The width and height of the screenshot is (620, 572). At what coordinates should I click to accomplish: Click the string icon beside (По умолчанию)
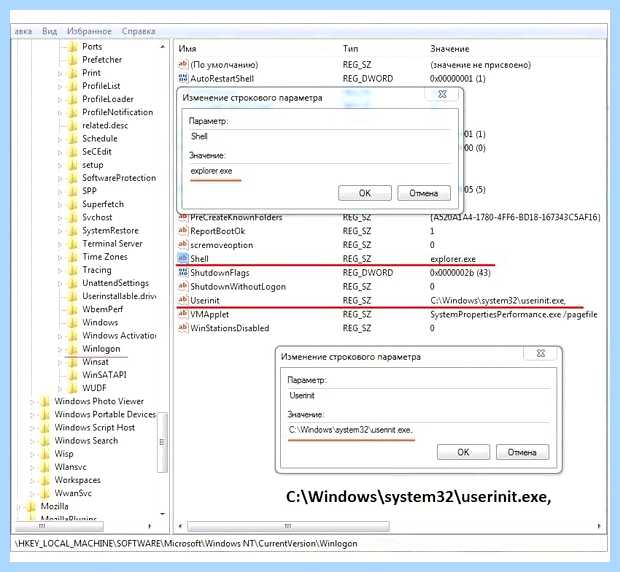pos(183,64)
